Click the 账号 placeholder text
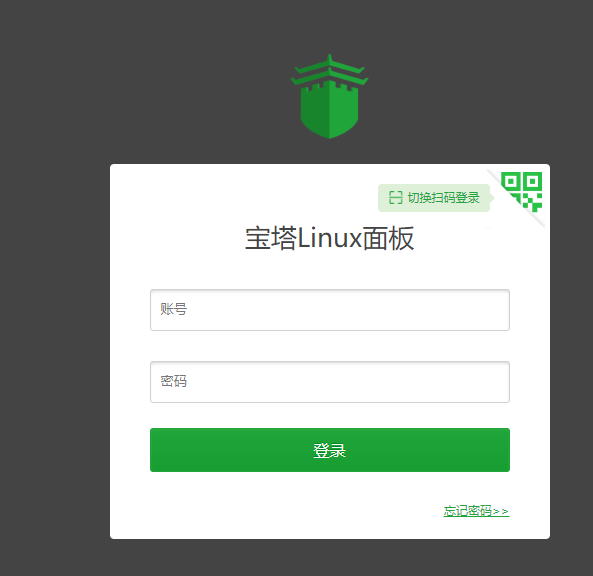This screenshot has height=576, width=593. pos(174,309)
